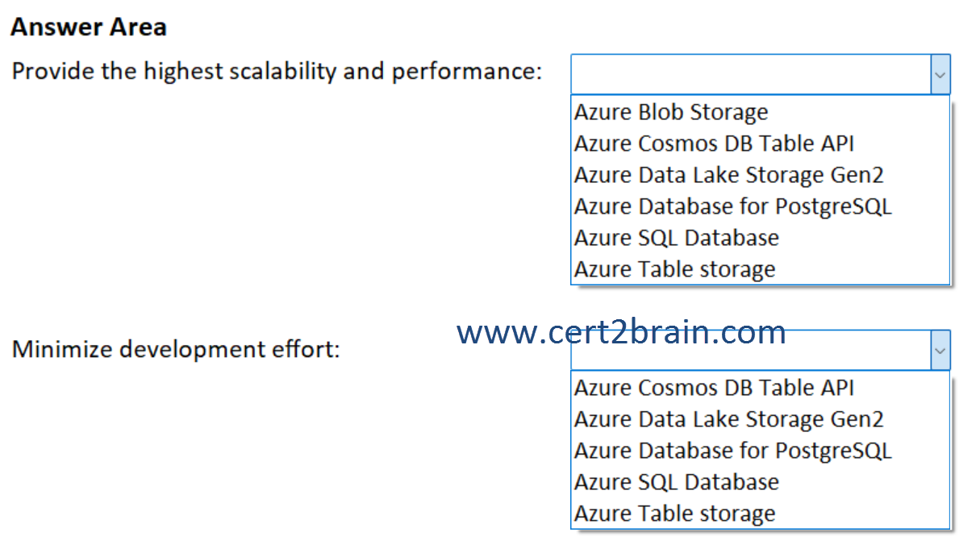Open the www.cert2brain.com watermark link
Screen dimensions: 980x553
pos(620,332)
